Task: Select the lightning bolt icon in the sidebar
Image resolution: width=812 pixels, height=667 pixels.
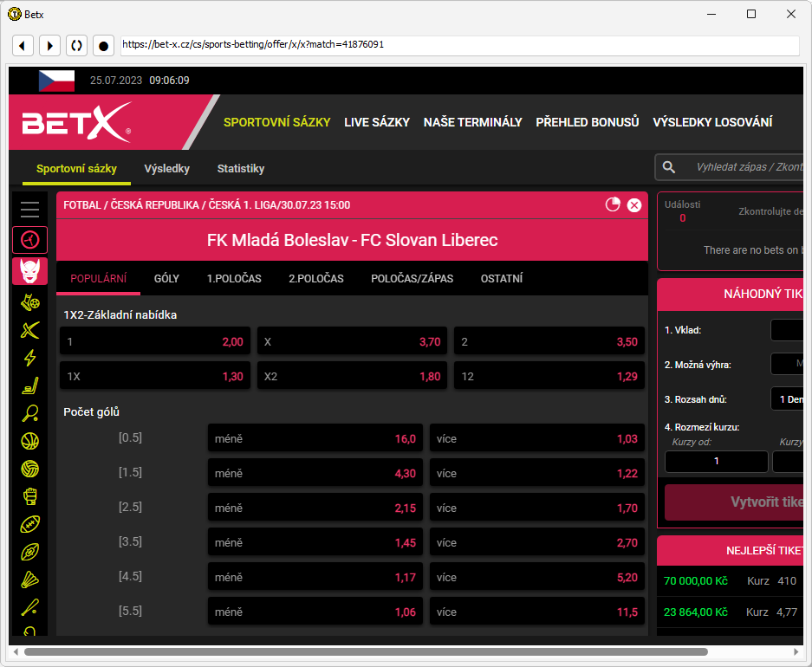Action: (30, 358)
